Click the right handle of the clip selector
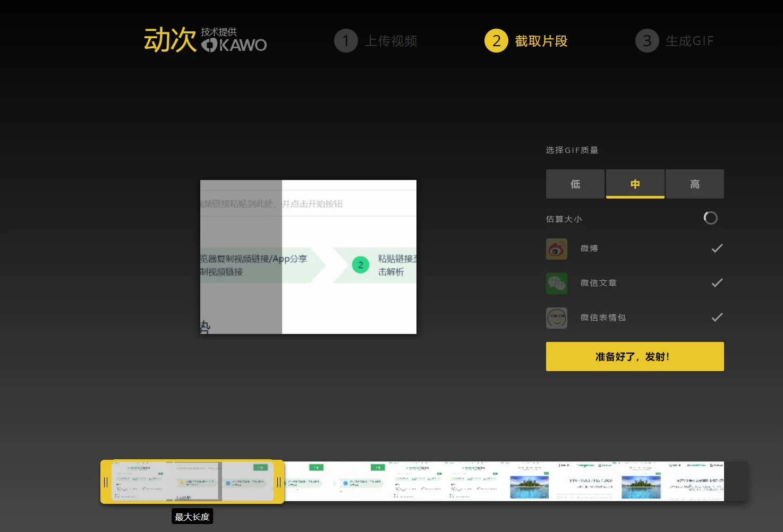 (279, 482)
